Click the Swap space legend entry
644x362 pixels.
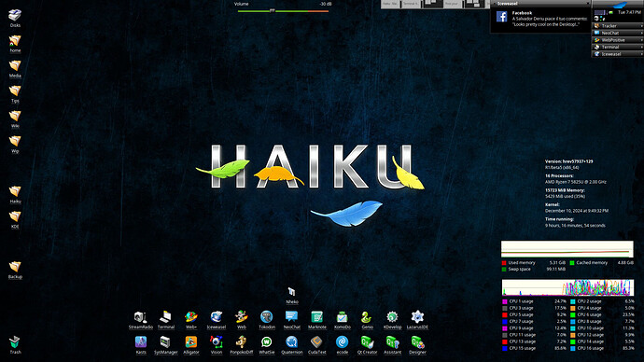534,270
